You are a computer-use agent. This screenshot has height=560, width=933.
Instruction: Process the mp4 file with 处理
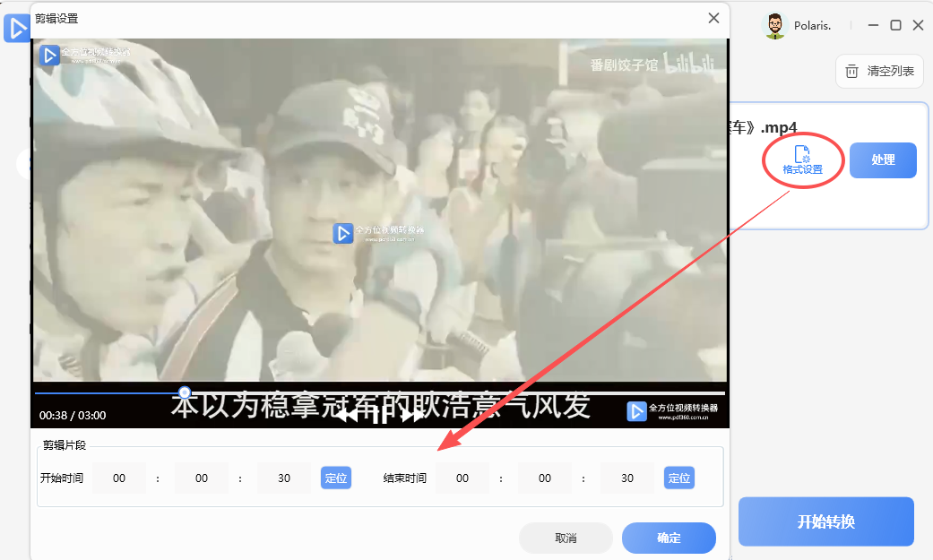tap(883, 159)
